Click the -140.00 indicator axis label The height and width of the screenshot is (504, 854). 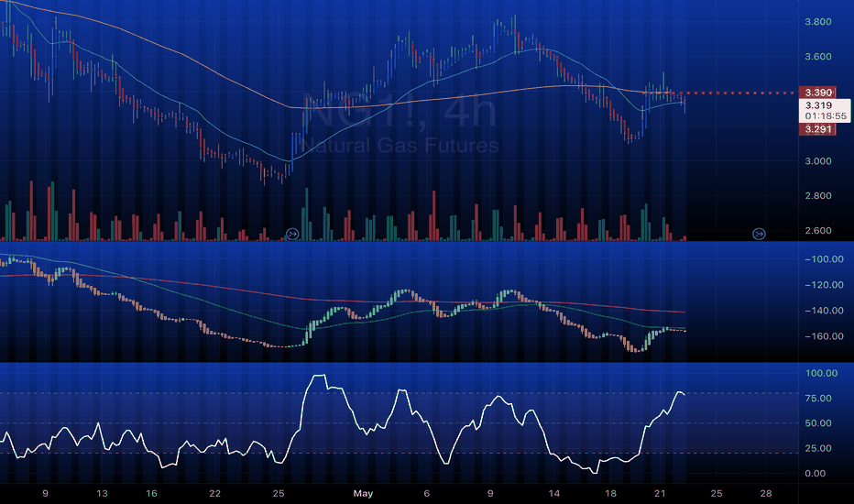pyautogui.click(x=824, y=311)
